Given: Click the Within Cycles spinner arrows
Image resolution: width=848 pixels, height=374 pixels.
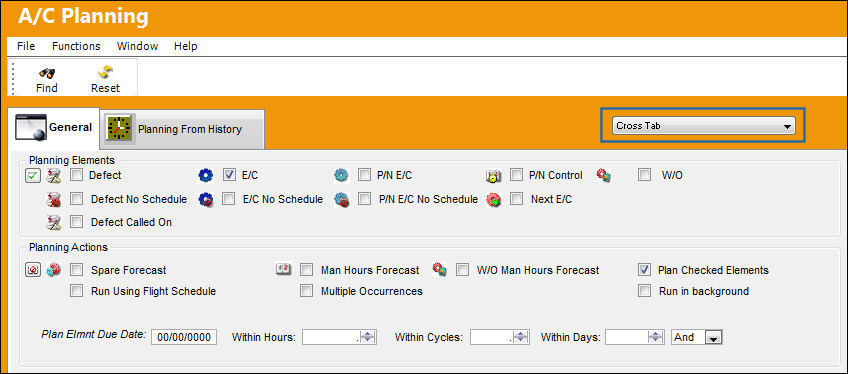Looking at the screenshot, I should coord(521,337).
